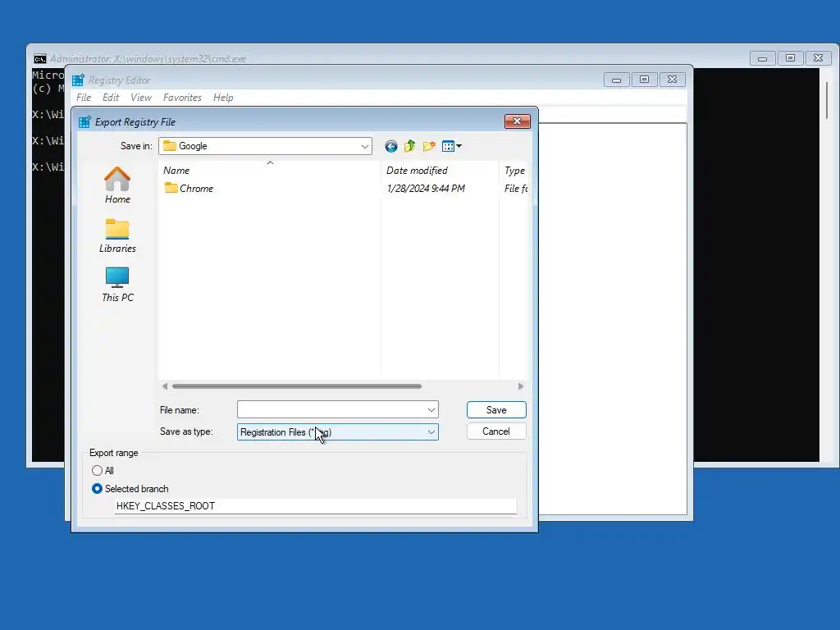Sort files by Date modified column
Image resolution: width=840 pixels, height=630 pixels.
(x=440, y=171)
